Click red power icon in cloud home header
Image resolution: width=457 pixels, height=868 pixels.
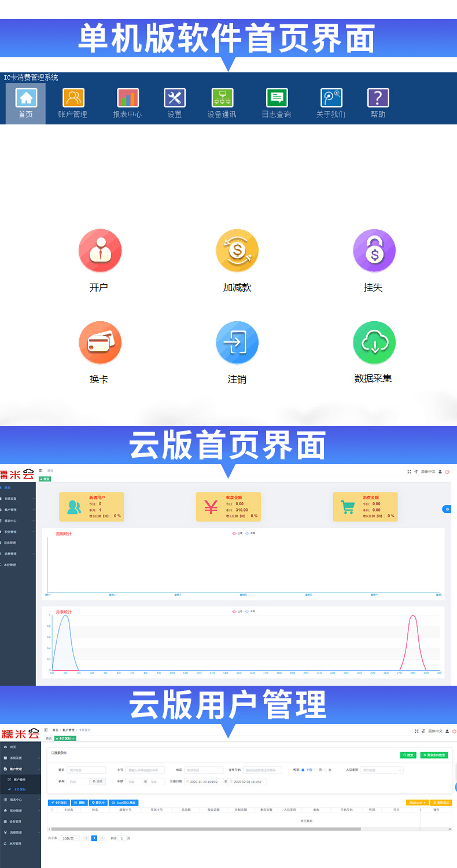click(x=447, y=472)
